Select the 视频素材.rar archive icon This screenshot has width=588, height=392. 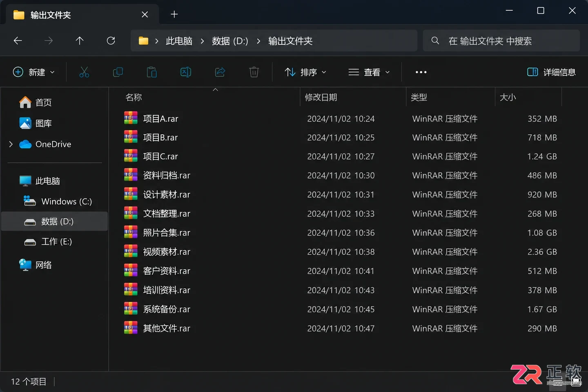[131, 252]
